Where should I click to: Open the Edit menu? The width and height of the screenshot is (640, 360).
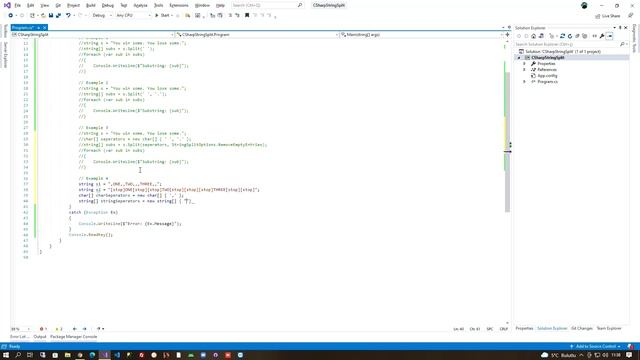coord(31,5)
